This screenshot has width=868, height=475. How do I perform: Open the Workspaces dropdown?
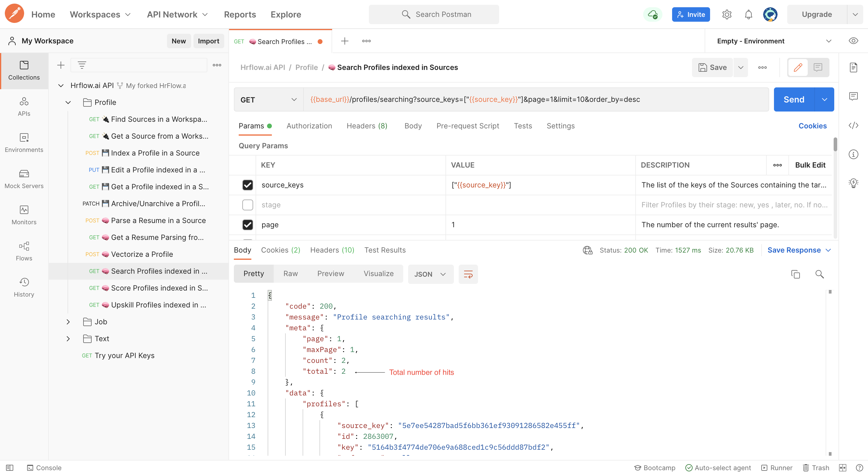click(100, 14)
